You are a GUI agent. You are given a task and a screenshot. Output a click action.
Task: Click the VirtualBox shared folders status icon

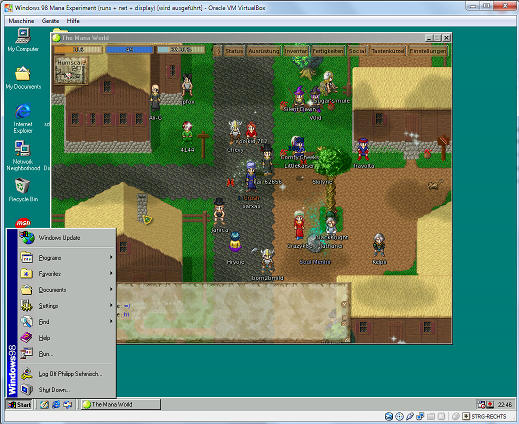pyautogui.click(x=431, y=416)
